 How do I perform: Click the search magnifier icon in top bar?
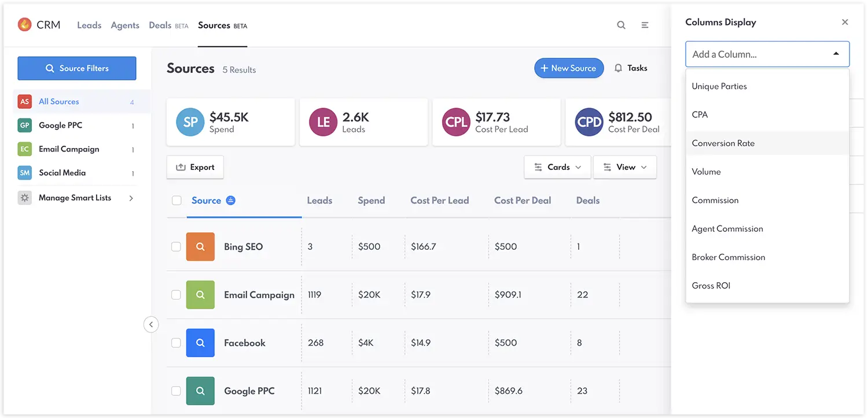(x=621, y=25)
